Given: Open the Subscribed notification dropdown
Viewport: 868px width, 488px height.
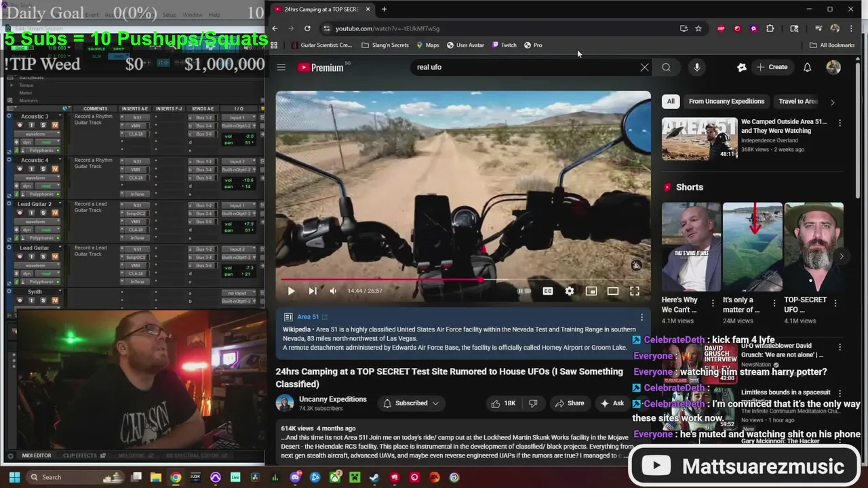Looking at the screenshot, I should click(411, 403).
